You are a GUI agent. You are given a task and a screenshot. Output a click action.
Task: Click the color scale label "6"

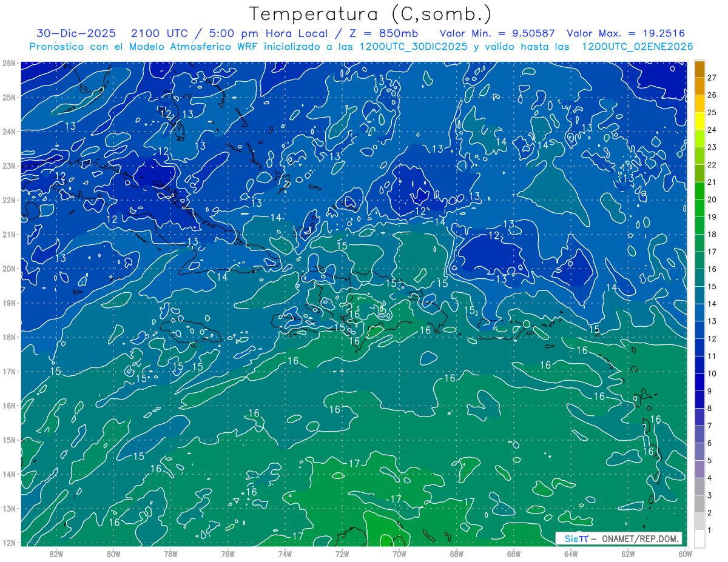click(x=710, y=443)
